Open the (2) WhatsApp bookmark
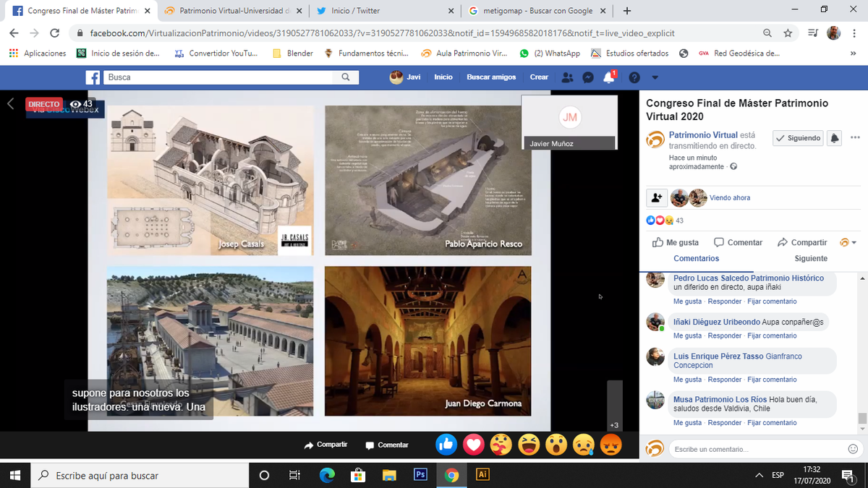 [x=550, y=53]
